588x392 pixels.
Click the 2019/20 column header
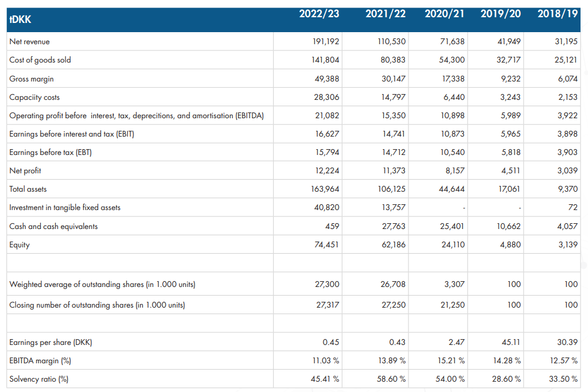[501, 14]
